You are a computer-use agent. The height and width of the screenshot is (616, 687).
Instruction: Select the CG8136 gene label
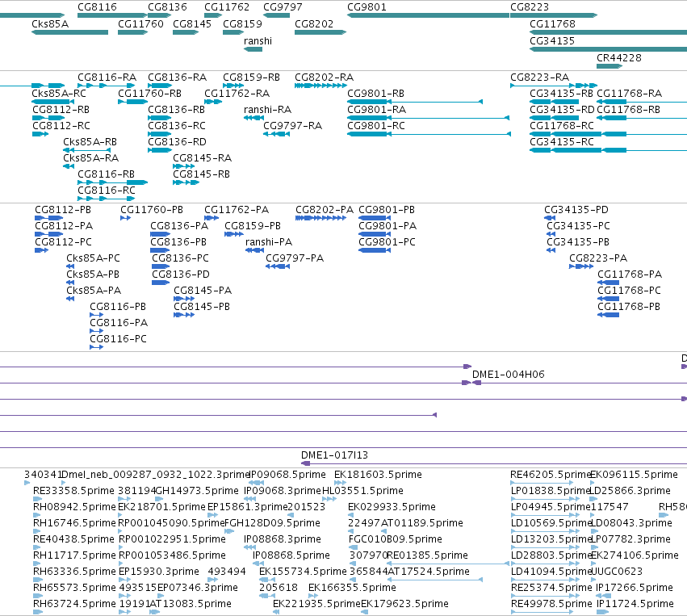click(167, 7)
